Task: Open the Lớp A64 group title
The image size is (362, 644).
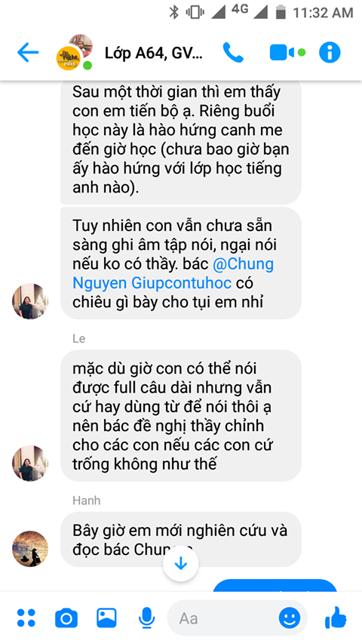Action: (154, 53)
